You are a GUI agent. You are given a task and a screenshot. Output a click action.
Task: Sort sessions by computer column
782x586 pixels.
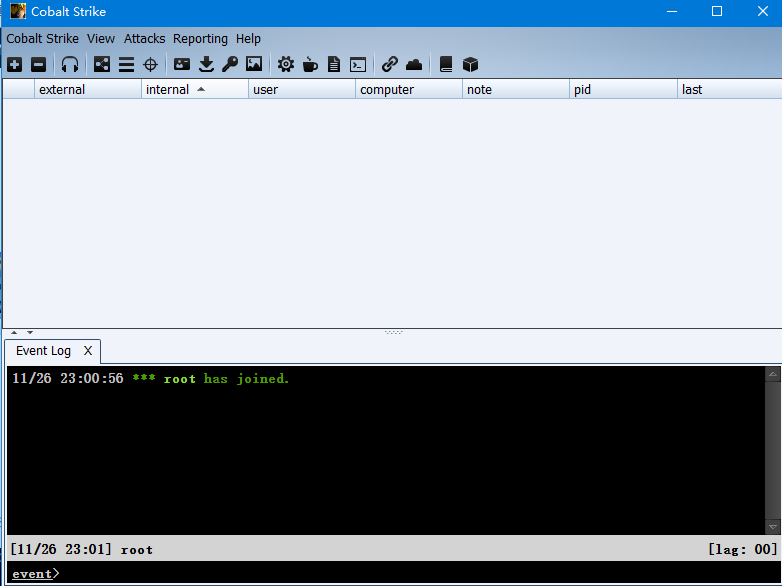click(x=409, y=89)
